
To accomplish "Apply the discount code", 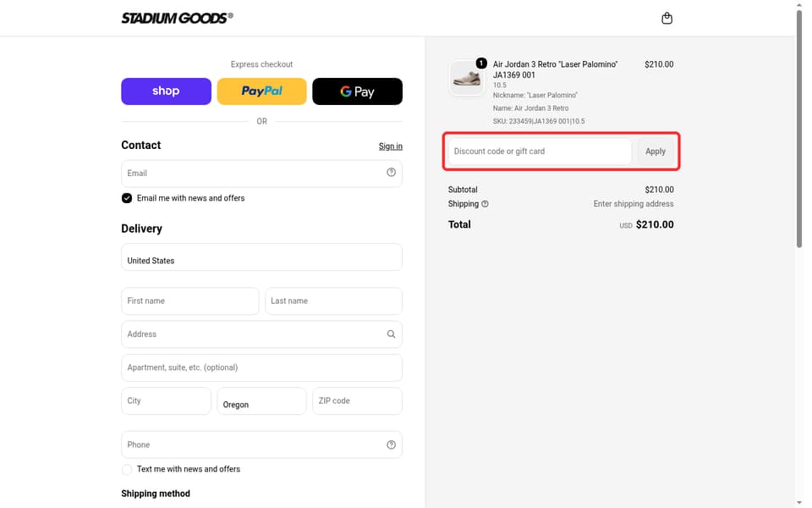I will [655, 152].
